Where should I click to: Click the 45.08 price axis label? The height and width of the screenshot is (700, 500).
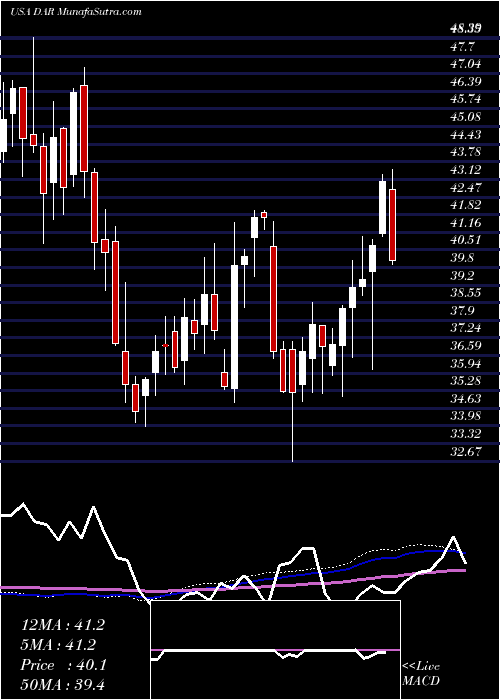tap(466, 117)
